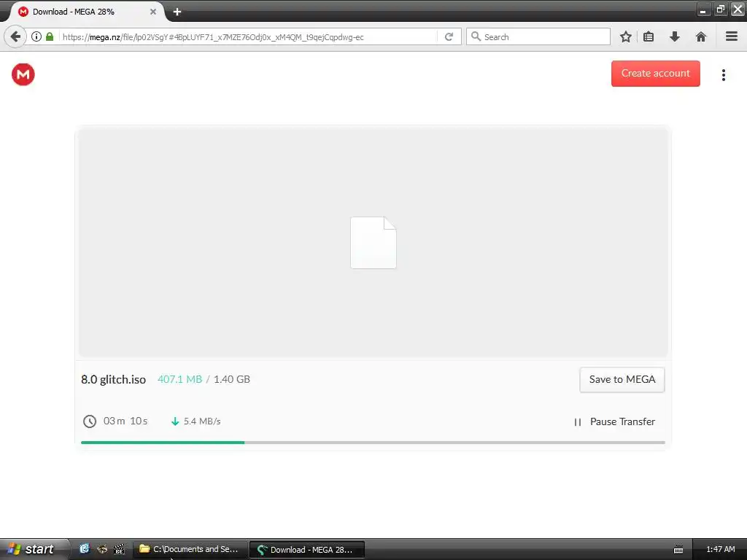Click the MEGA logo icon
Viewport: 747px width, 560px height.
pos(23,74)
